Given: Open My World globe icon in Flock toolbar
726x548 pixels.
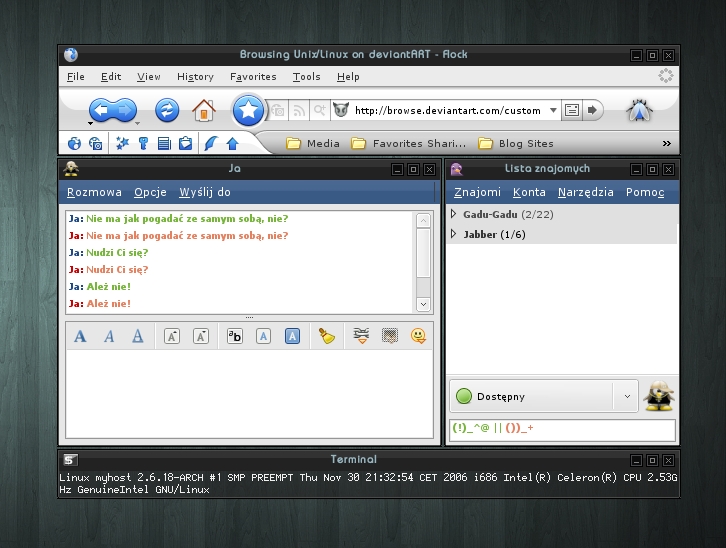Looking at the screenshot, I should coord(74,143).
